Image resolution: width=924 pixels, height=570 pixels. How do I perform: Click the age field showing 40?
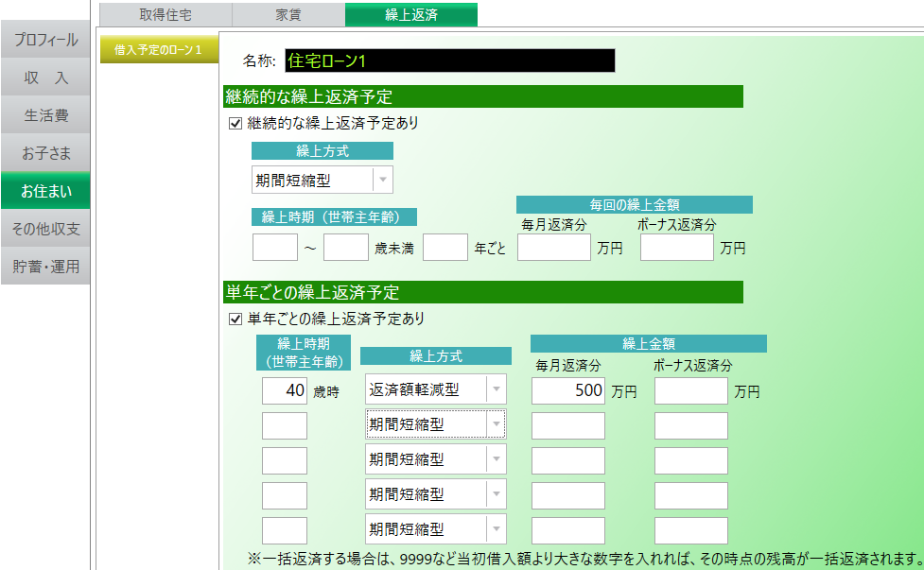(285, 390)
